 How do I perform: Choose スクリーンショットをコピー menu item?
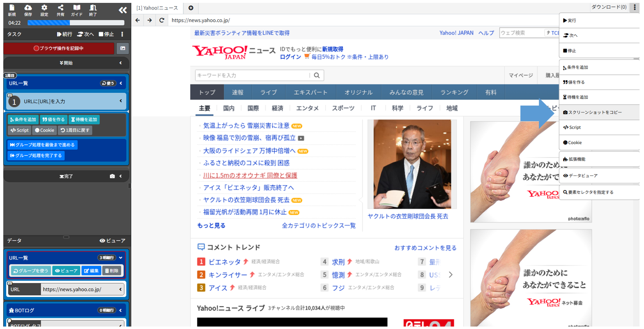click(599, 112)
